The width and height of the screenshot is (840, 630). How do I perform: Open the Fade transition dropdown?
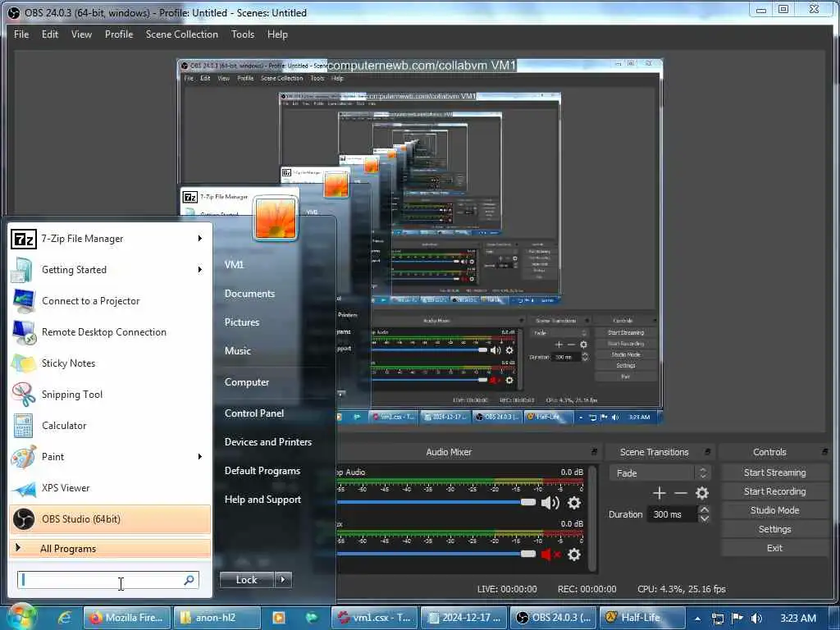coord(660,473)
